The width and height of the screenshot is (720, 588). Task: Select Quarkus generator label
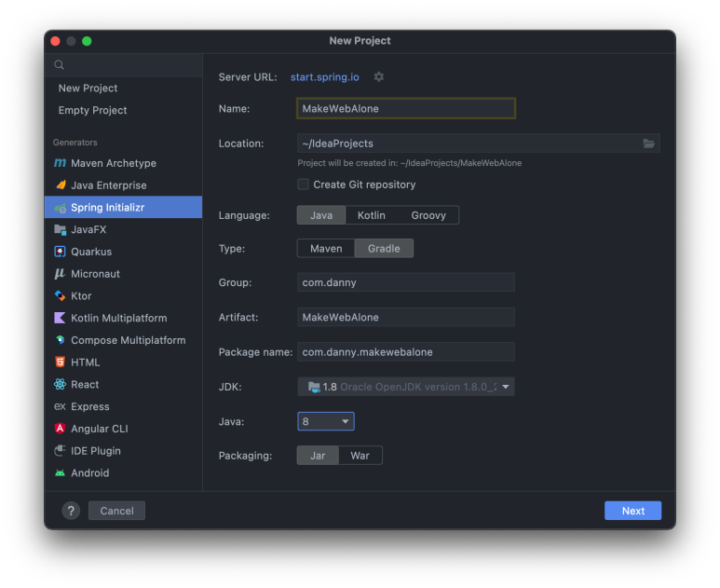tap(91, 252)
